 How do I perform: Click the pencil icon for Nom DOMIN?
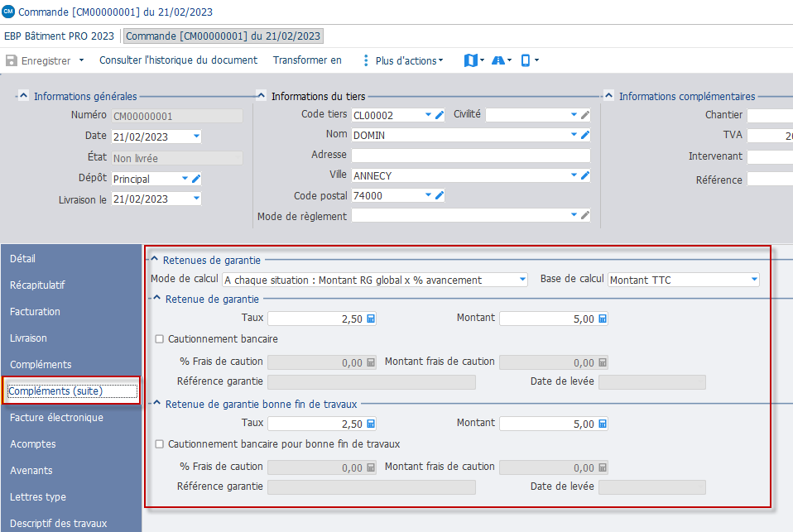point(585,135)
